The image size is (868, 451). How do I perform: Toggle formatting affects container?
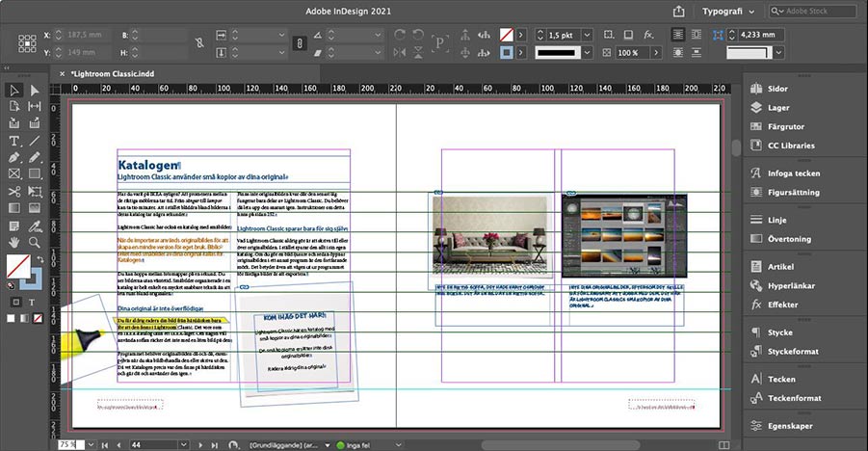click(x=16, y=302)
